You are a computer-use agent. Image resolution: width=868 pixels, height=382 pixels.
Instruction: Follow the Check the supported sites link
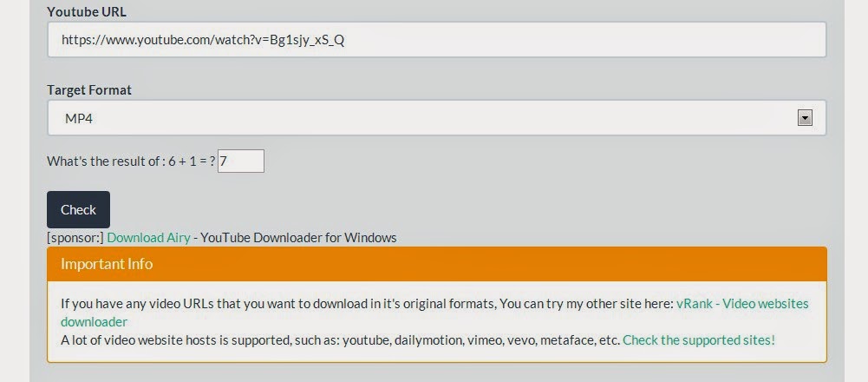coord(698,339)
